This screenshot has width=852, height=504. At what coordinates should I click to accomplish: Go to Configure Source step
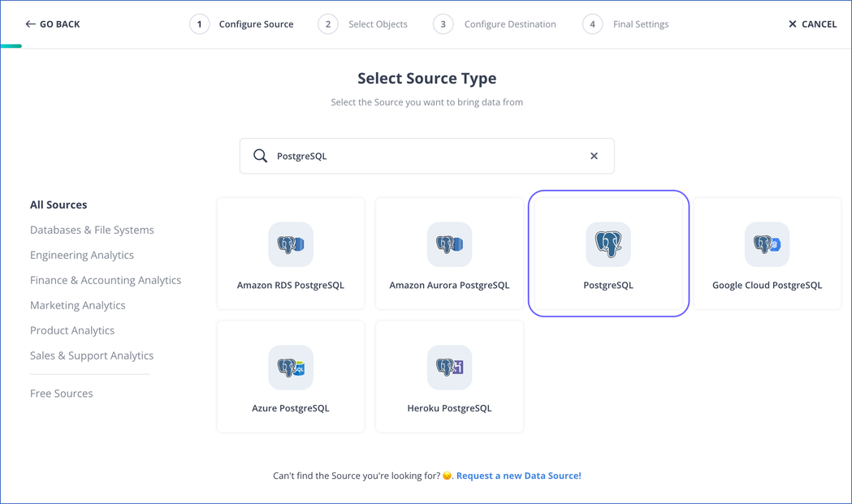tap(256, 24)
